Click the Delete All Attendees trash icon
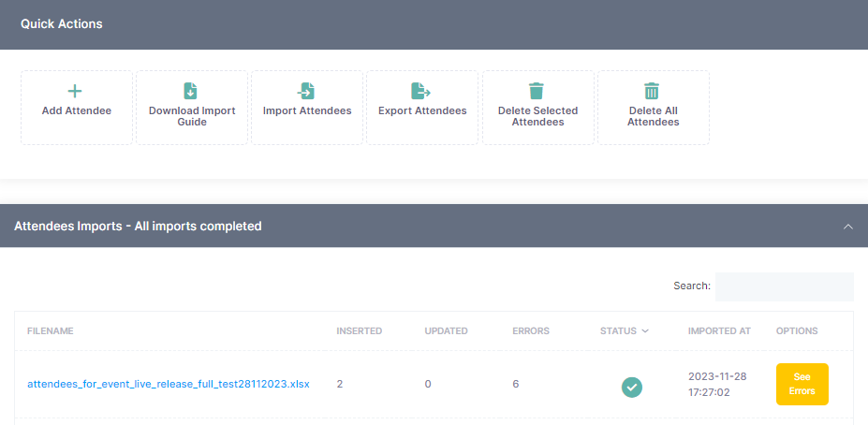 click(652, 91)
